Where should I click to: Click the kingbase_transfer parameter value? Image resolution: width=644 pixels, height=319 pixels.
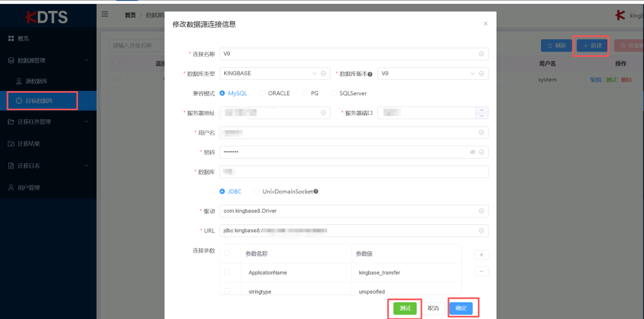click(x=379, y=273)
